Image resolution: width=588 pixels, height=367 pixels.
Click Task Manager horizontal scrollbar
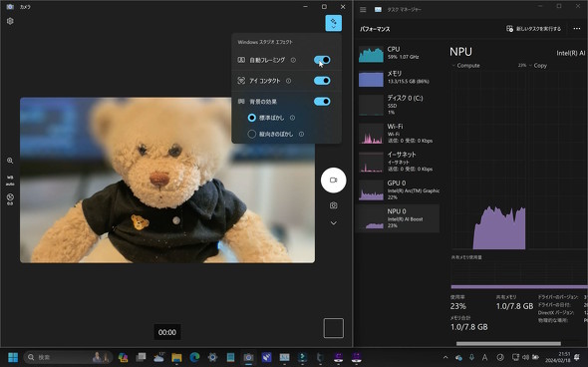[x=508, y=343]
